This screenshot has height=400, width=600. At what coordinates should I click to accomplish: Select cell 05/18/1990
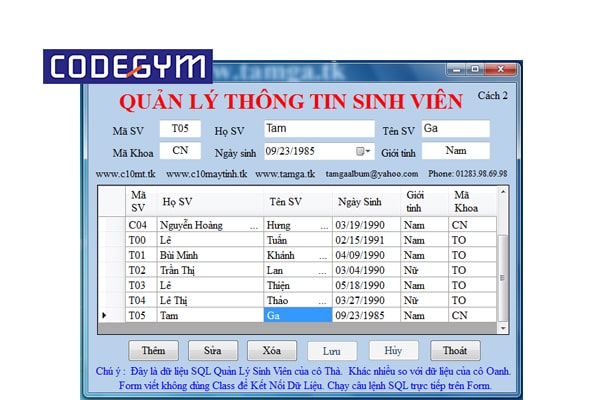366,285
